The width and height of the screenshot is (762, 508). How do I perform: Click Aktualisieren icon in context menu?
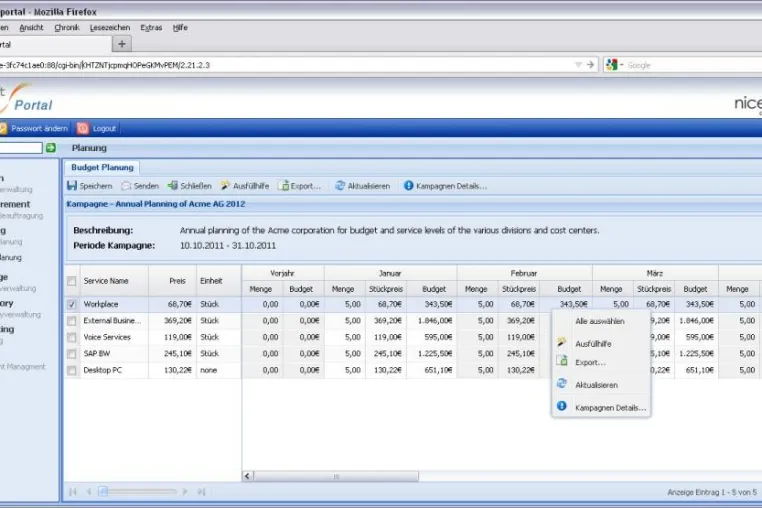[562, 384]
